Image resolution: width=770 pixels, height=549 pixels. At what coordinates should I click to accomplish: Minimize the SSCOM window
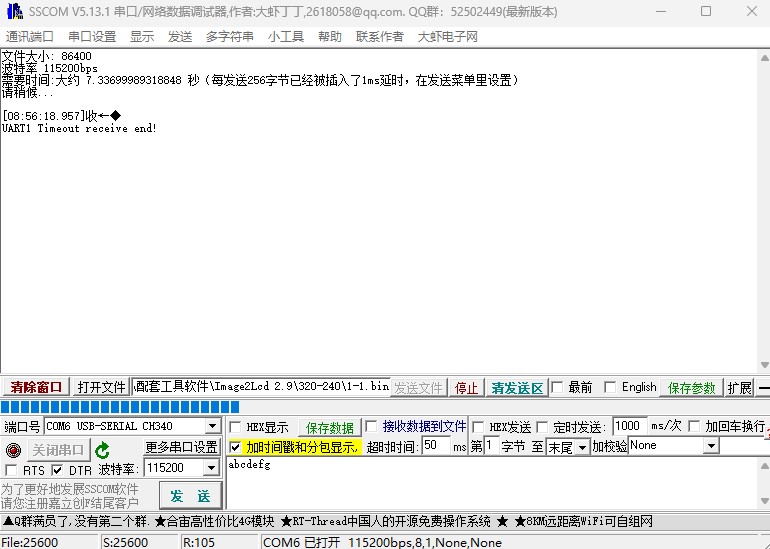[661, 11]
